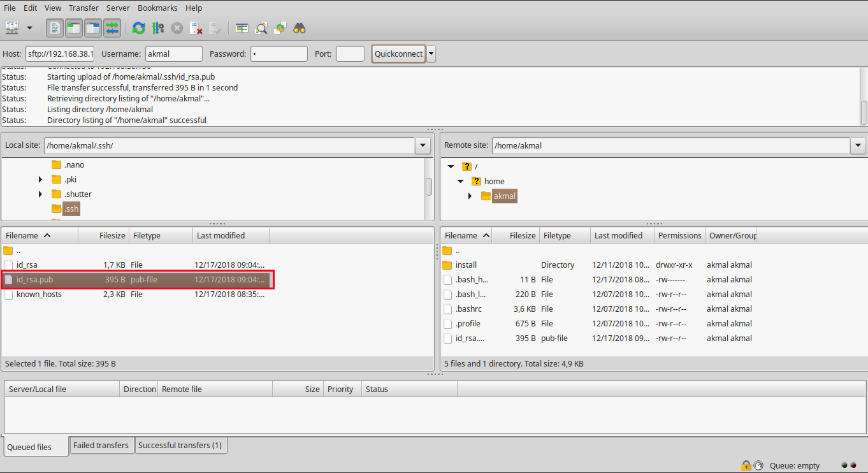Open the Site Manager
This screenshot has width=868, height=473.
12,28
